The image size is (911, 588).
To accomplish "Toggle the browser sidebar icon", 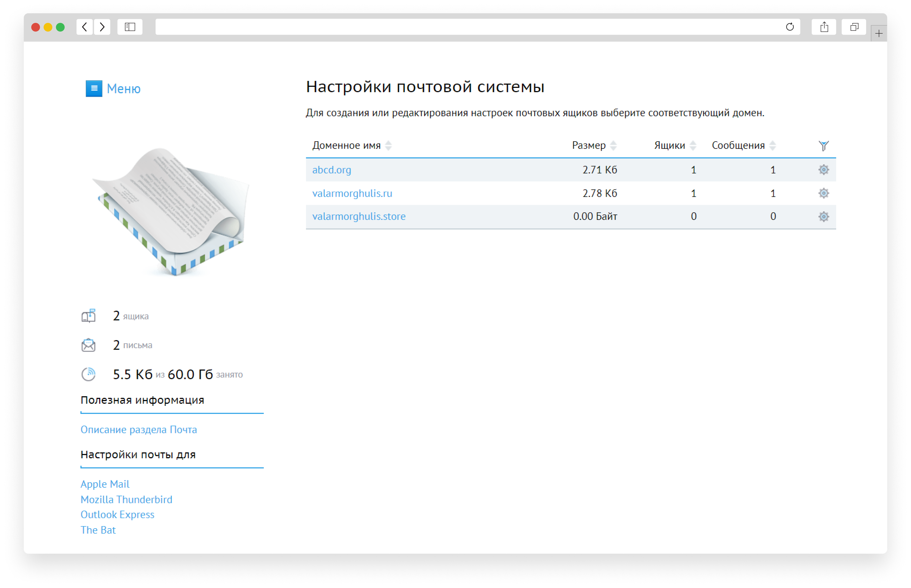I will click(130, 27).
